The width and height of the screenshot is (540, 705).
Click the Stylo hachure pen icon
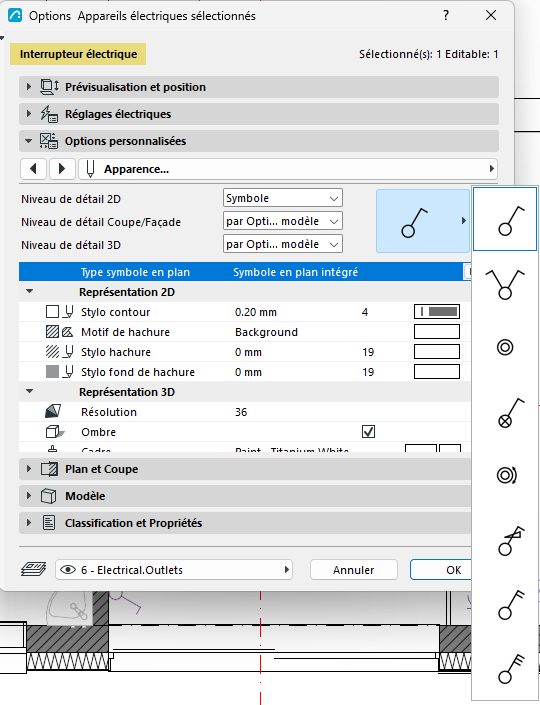[68, 352]
